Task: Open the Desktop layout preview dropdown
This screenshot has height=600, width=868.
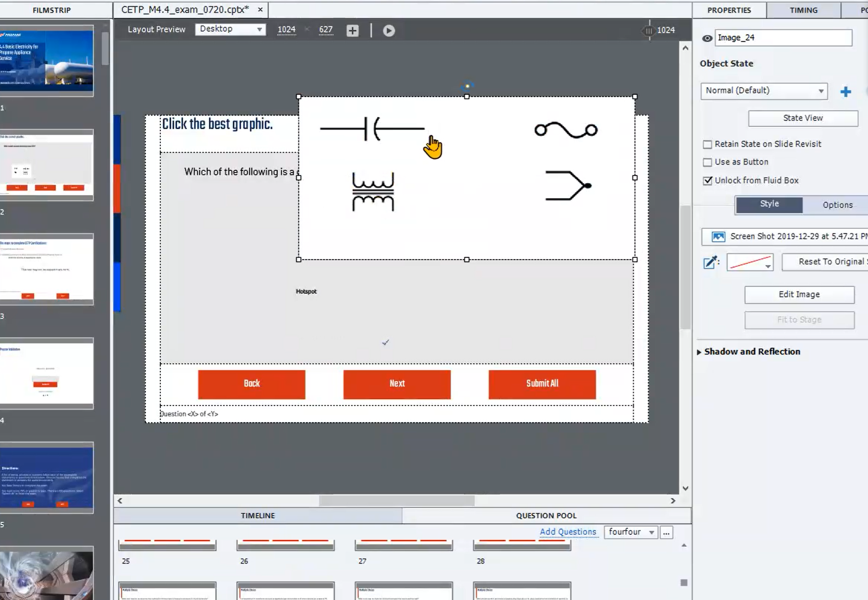Action: (230, 29)
